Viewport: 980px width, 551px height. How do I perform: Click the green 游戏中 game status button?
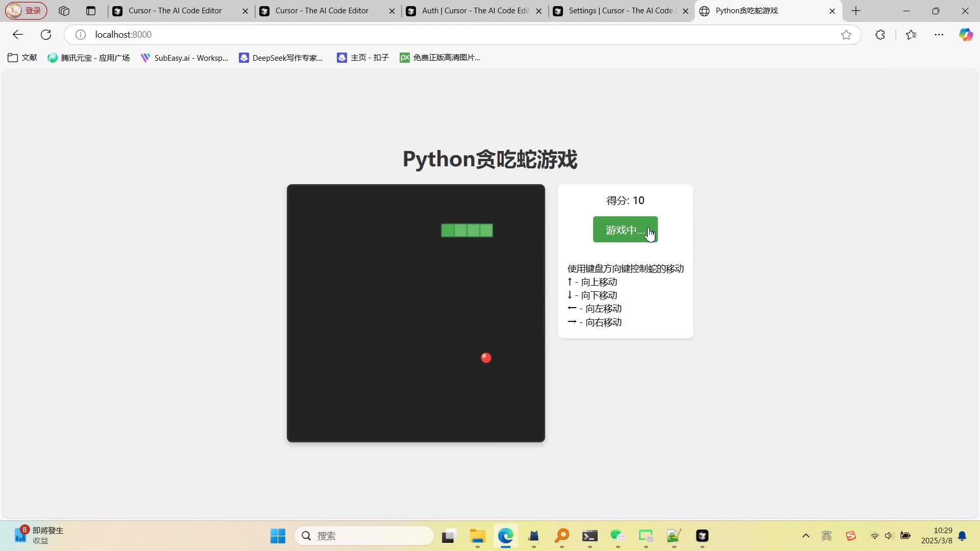(625, 230)
